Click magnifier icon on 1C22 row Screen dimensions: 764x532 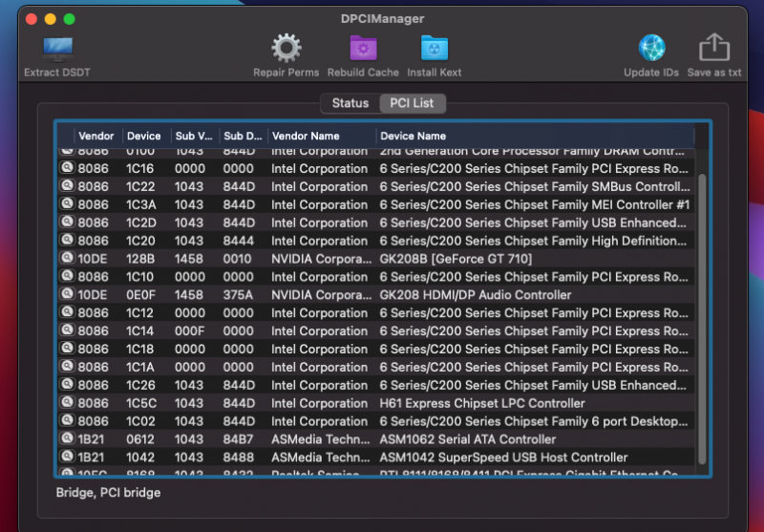point(67,186)
